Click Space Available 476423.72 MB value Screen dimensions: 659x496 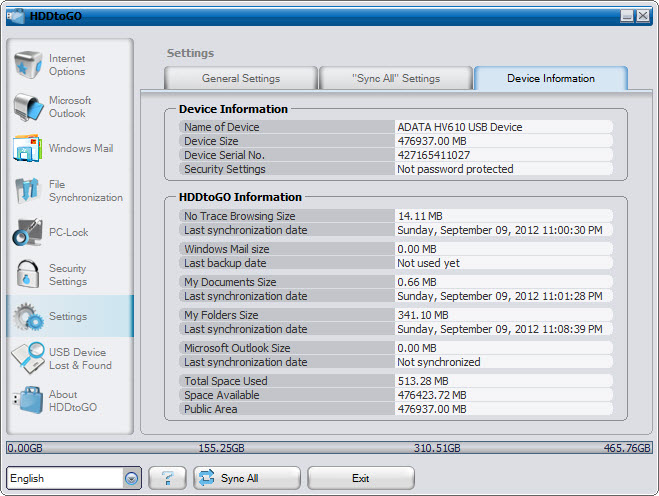point(432,395)
